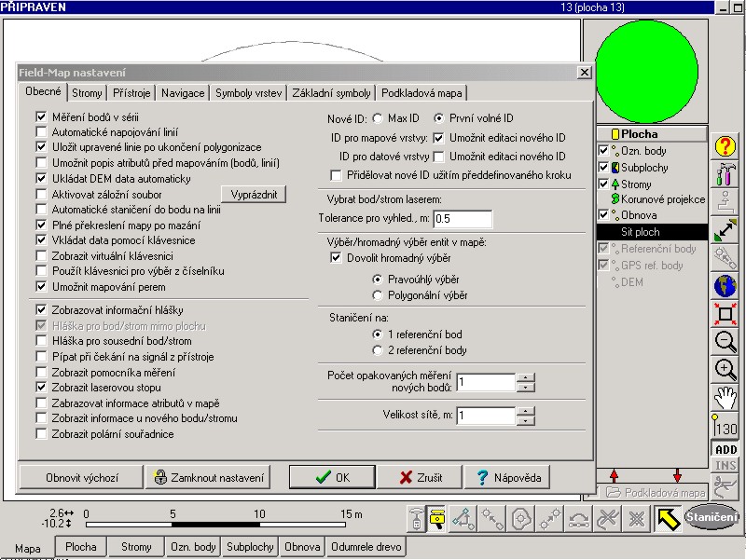
Task: Enable Automatické napojování linií checkbox
Action: pos(41,132)
